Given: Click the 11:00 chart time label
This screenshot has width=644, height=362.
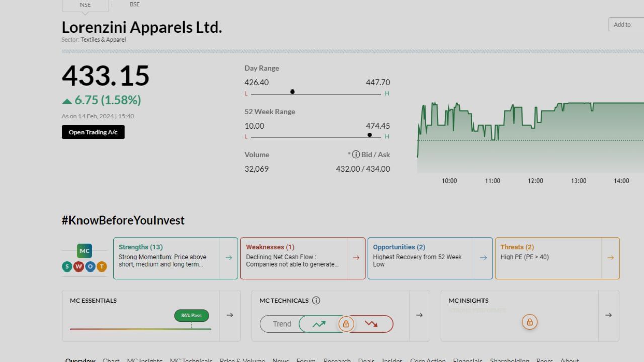Looking at the screenshot, I should click(493, 181).
